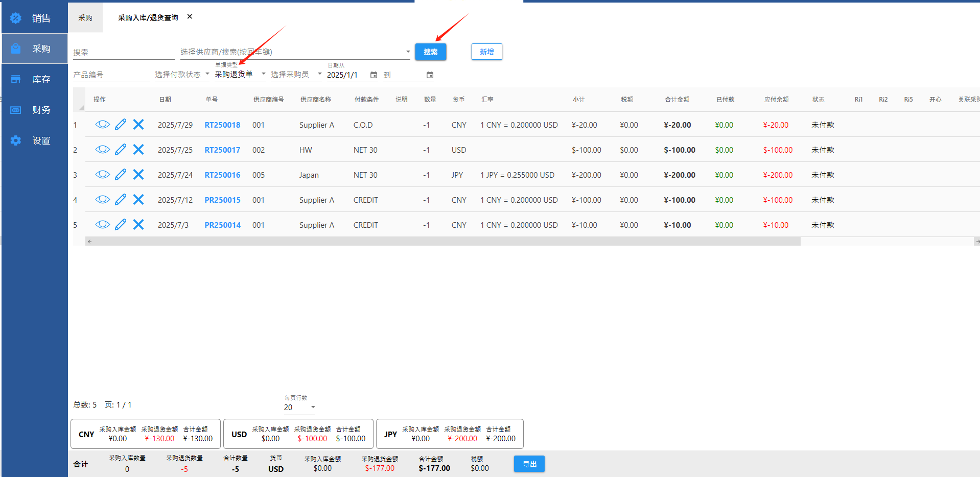Delete order RT250016 with the X icon
The height and width of the screenshot is (477, 980).
[x=138, y=175]
